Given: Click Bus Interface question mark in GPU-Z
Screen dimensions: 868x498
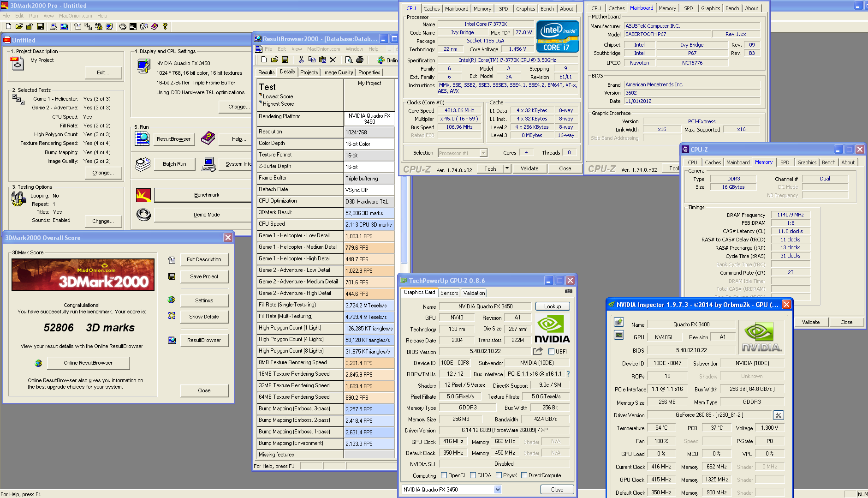Looking at the screenshot, I should [568, 374].
